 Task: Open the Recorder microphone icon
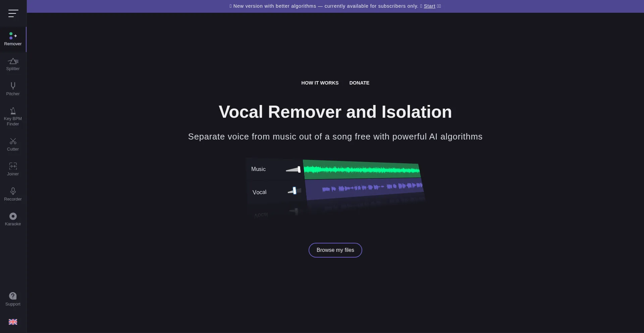pos(13,191)
